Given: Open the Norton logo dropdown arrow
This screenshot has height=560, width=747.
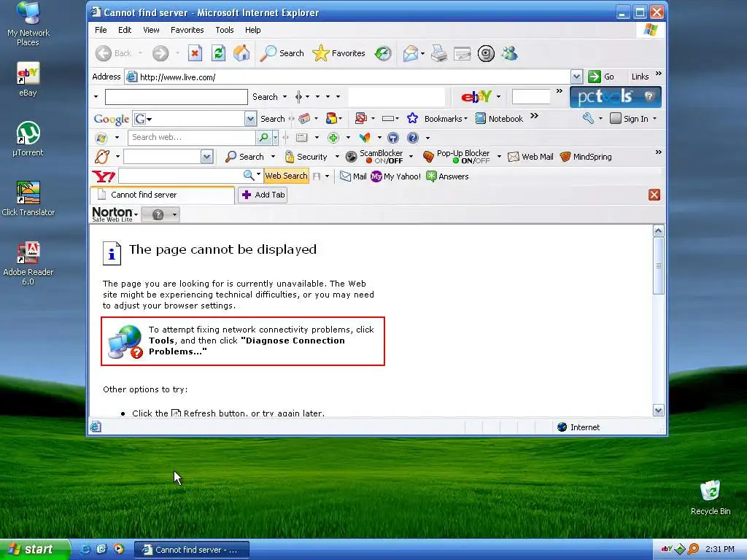Looking at the screenshot, I should point(136,215).
